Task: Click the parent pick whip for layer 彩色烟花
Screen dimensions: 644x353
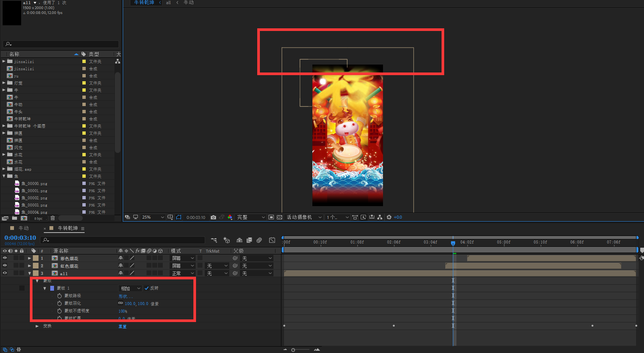Action: pyautogui.click(x=235, y=258)
